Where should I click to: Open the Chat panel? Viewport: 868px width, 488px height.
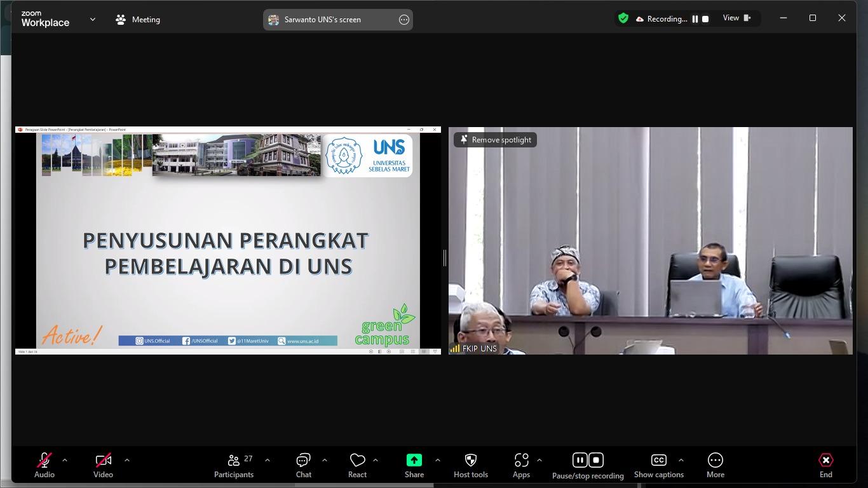pyautogui.click(x=303, y=465)
